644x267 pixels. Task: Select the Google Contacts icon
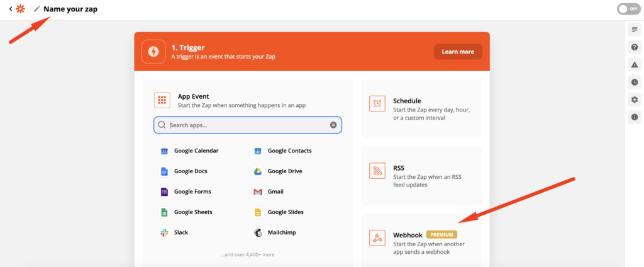click(257, 151)
